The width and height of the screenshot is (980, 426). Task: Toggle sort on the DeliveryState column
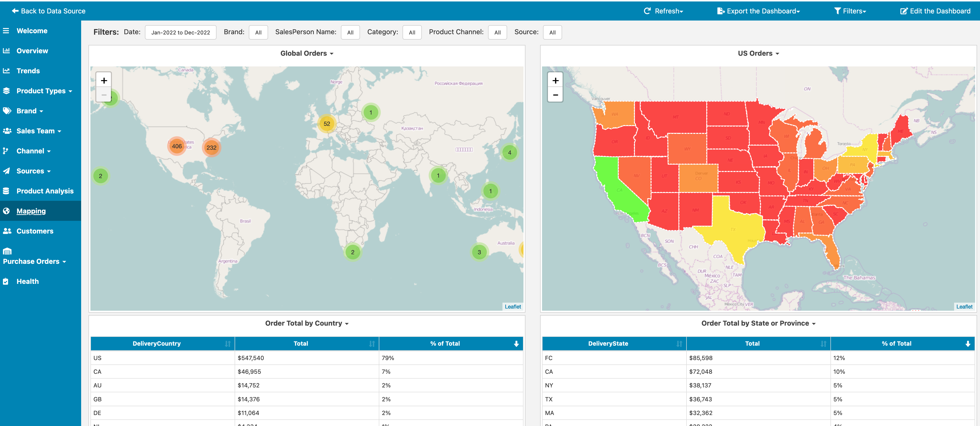pyautogui.click(x=679, y=343)
